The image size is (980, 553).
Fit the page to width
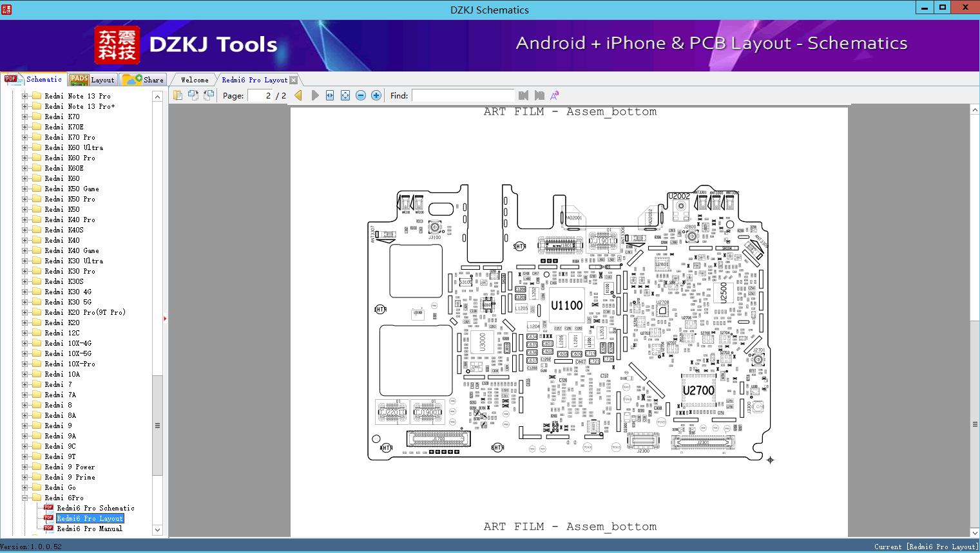(x=330, y=95)
